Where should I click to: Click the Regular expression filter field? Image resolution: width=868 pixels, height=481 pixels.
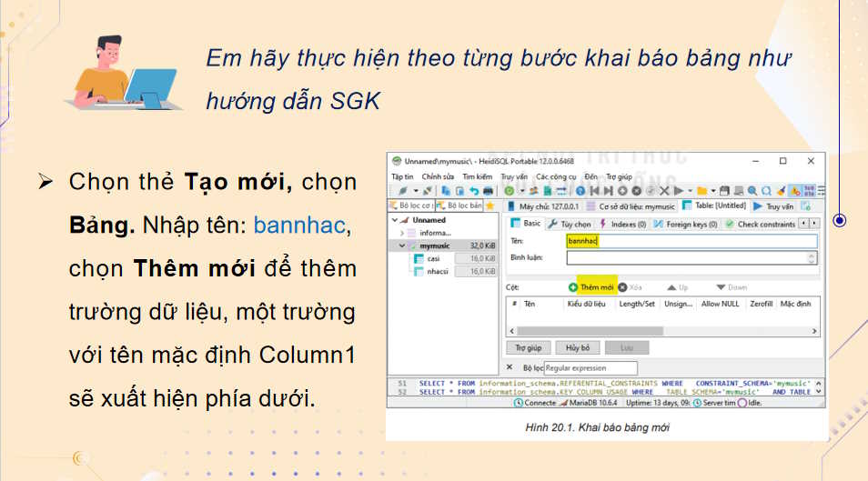tap(590, 368)
